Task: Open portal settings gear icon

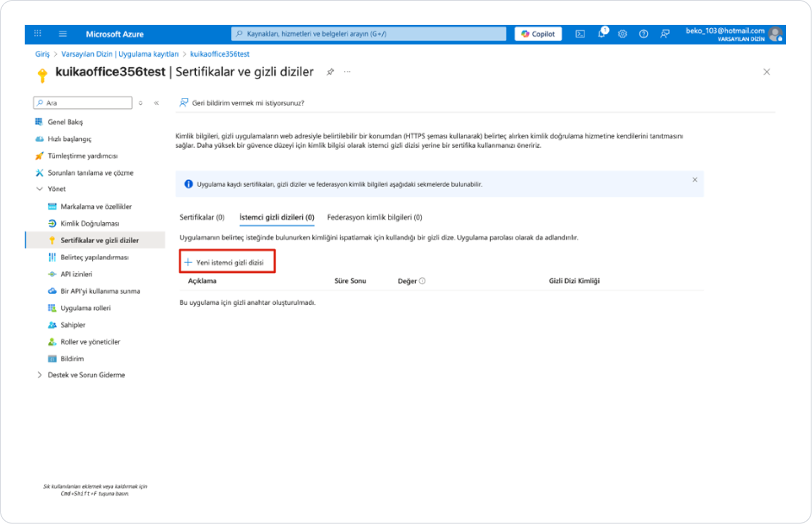Action: pos(622,34)
